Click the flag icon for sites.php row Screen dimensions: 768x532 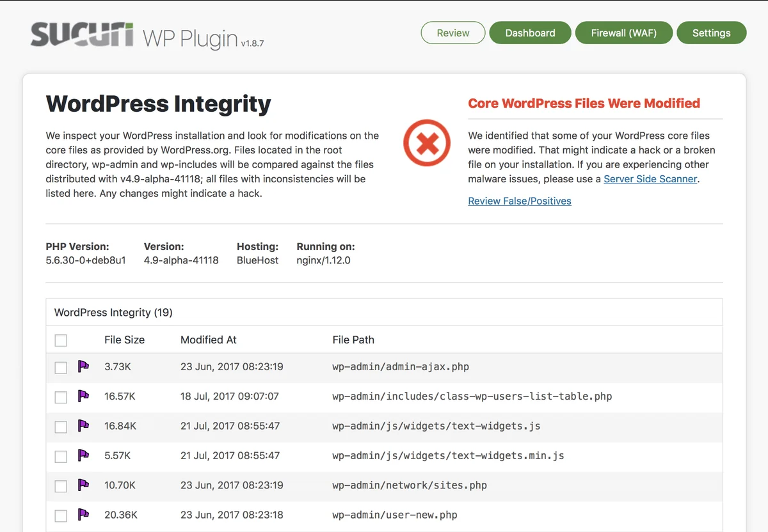pos(83,485)
